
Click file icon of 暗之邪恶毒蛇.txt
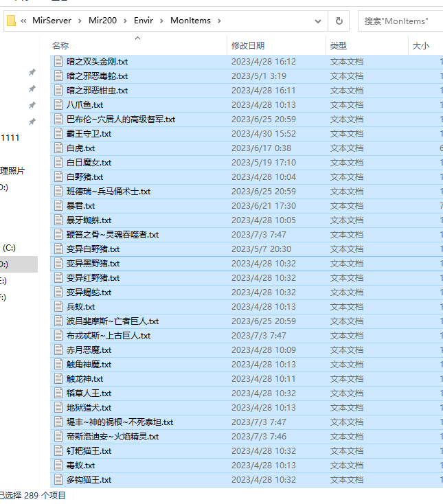click(58, 76)
